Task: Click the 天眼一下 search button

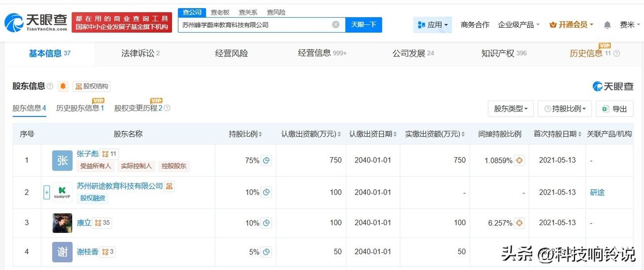Action: (x=364, y=25)
